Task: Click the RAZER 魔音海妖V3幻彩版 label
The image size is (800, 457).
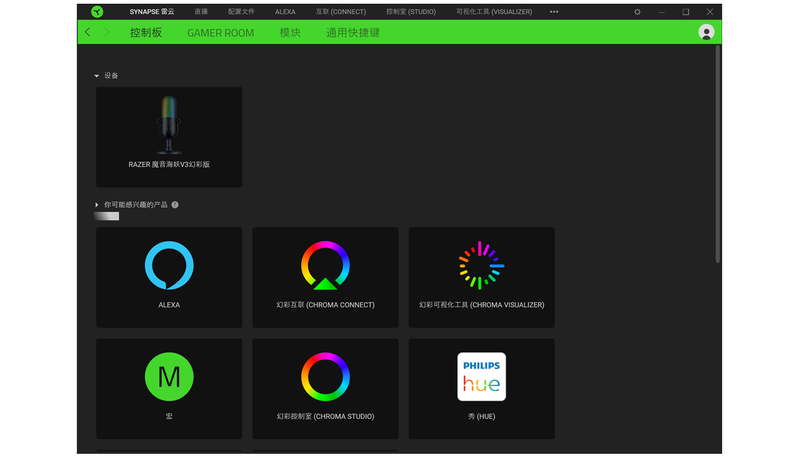Action: click(x=169, y=164)
